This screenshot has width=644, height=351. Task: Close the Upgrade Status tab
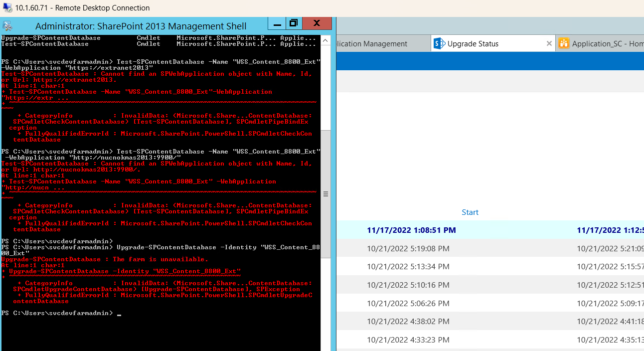549,44
